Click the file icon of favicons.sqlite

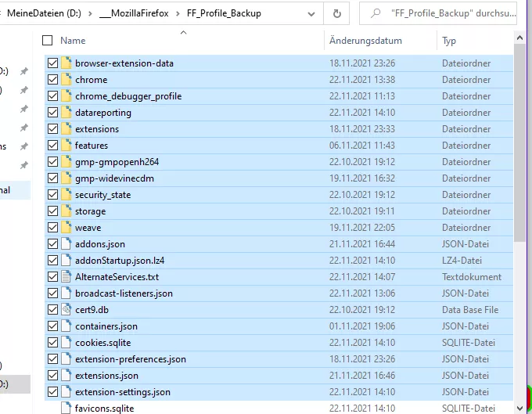[x=66, y=409]
